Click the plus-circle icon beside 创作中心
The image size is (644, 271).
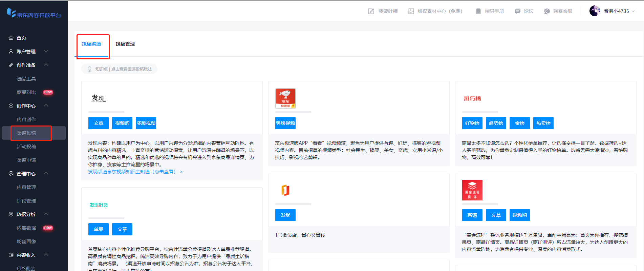click(11, 106)
